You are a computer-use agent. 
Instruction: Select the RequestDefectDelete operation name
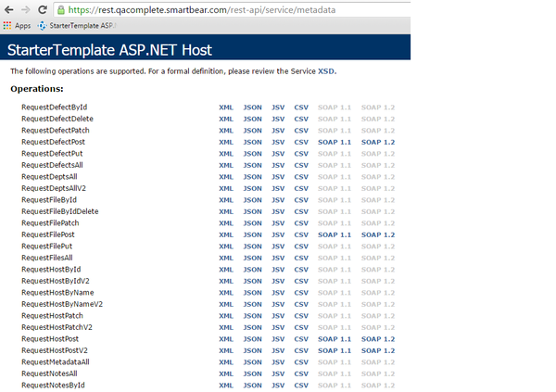pos(57,119)
